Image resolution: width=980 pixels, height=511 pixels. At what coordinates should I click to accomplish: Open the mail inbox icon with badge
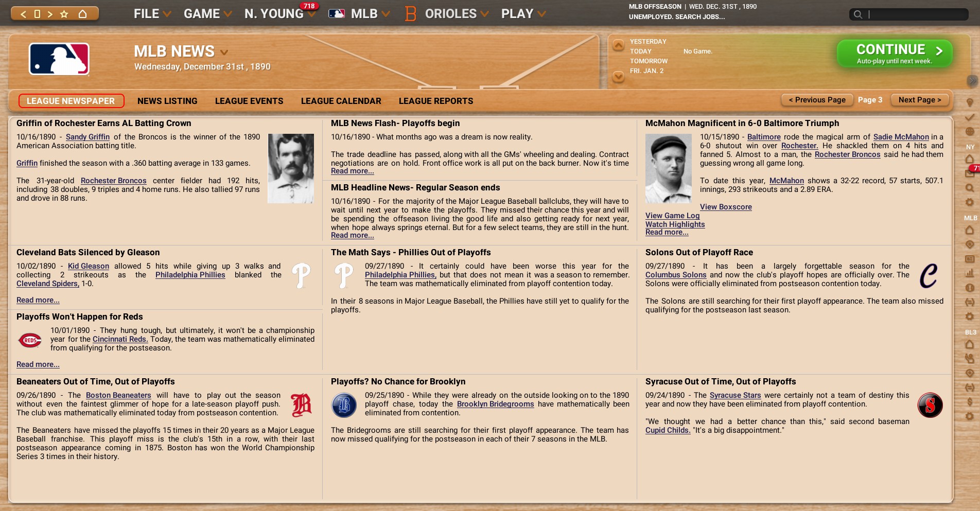(x=970, y=173)
